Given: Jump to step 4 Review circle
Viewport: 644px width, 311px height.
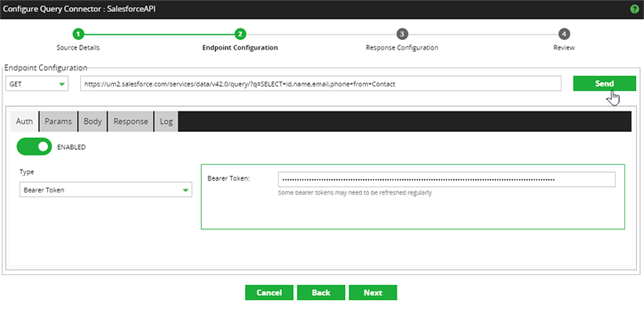Looking at the screenshot, I should coord(564,34).
